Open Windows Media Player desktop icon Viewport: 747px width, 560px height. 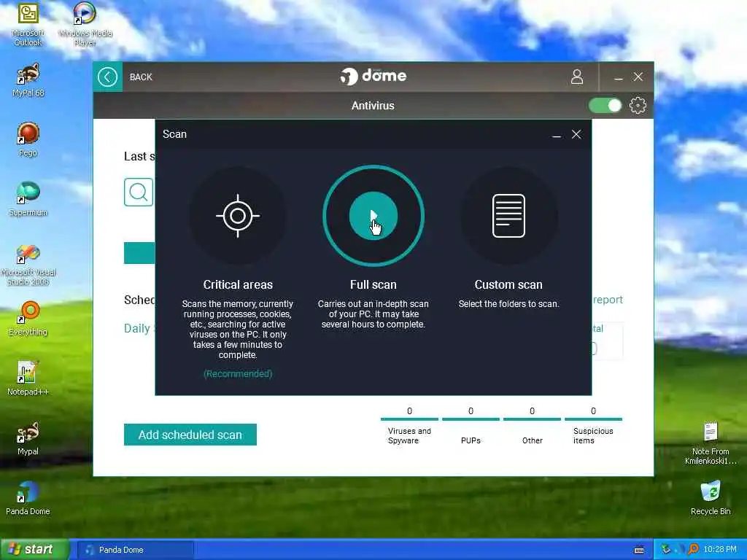pos(85,25)
